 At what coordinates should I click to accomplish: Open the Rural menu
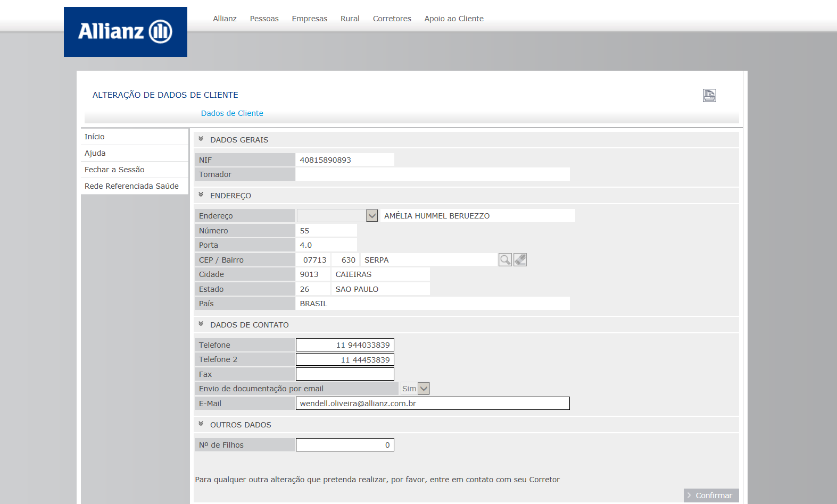click(x=350, y=19)
